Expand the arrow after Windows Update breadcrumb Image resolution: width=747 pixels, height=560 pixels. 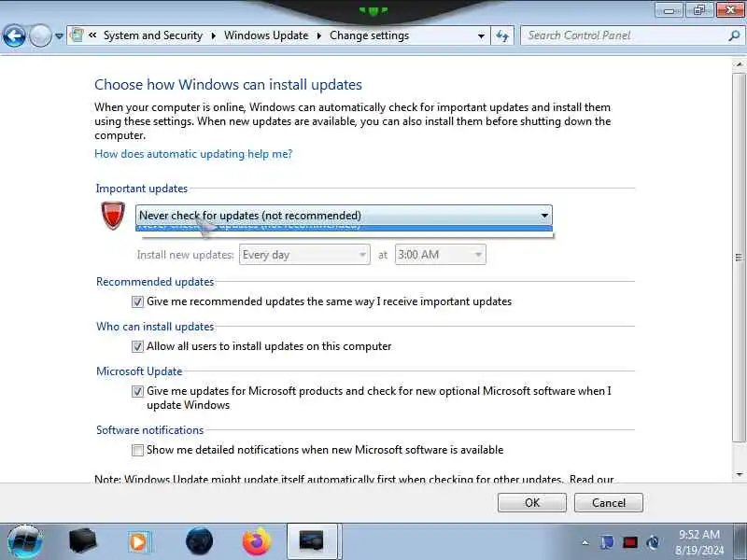[x=318, y=35]
